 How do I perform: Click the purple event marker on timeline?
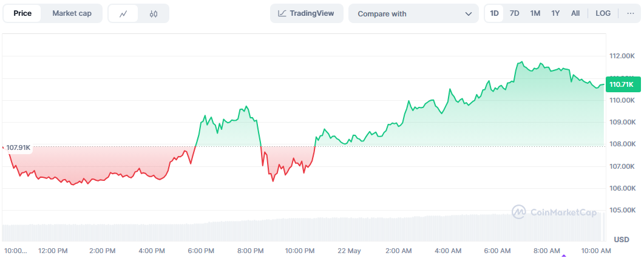(564, 256)
